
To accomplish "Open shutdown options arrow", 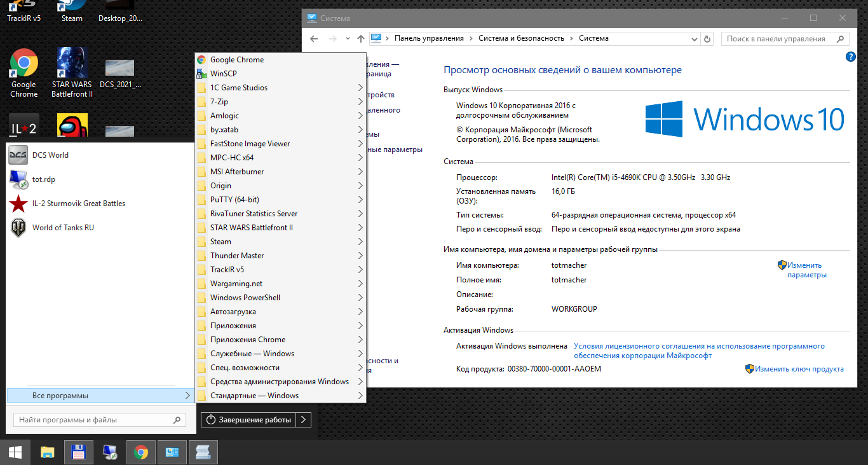I will coord(304,420).
